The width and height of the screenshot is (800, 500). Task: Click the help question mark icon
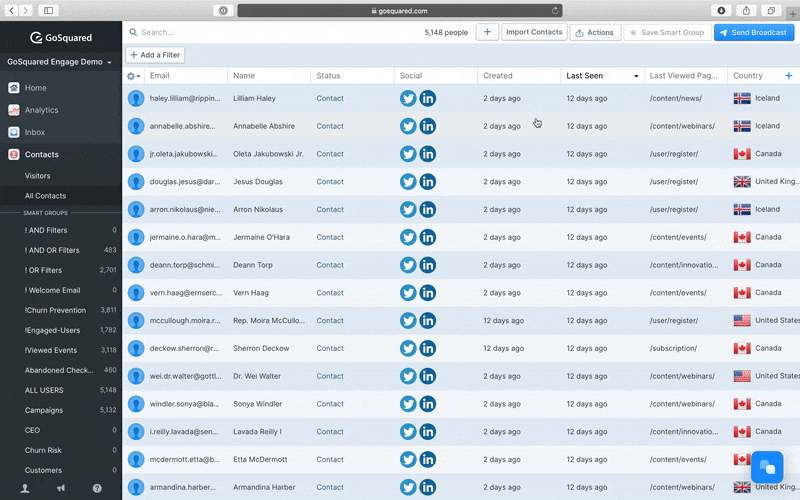point(97,488)
